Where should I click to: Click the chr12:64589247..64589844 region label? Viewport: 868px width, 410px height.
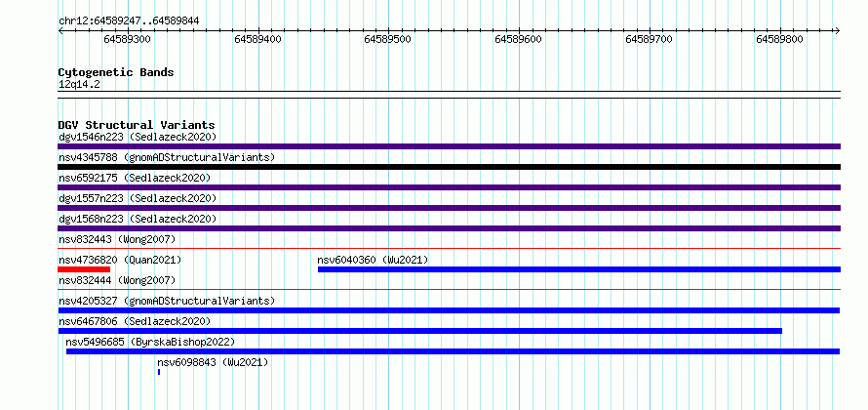coord(129,21)
